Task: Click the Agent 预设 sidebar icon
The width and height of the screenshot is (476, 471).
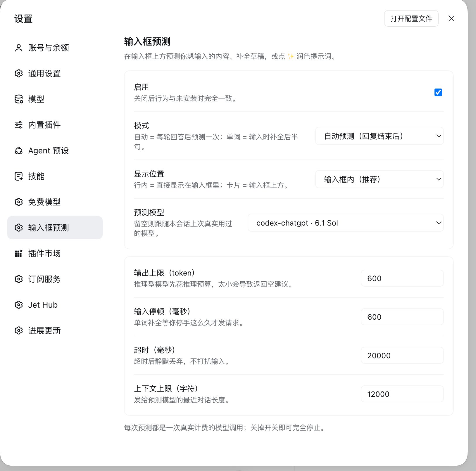Action: tap(19, 151)
